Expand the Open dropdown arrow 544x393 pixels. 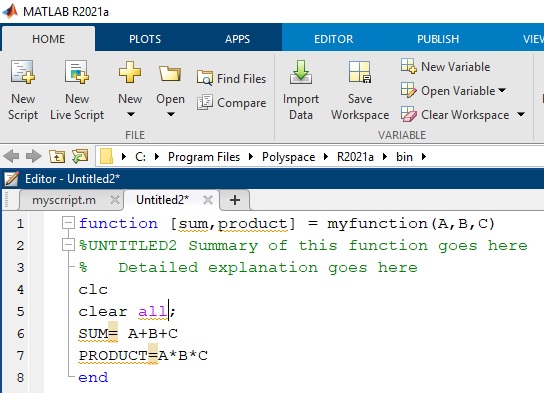170,114
